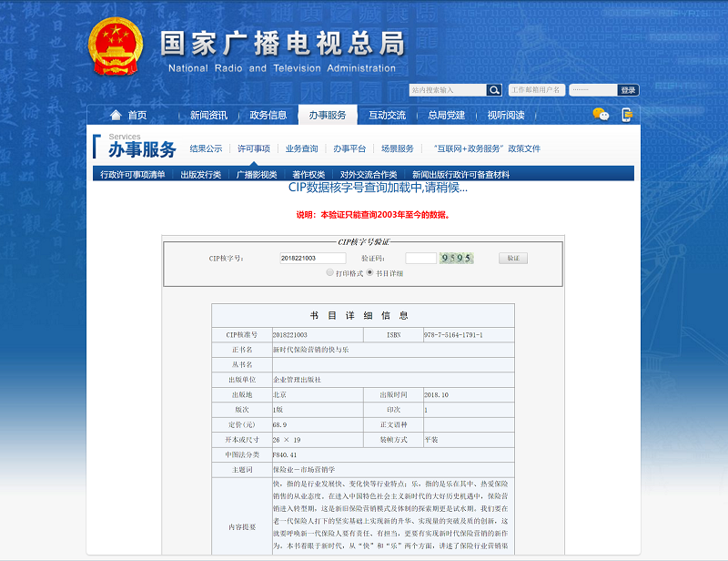Open the 办事服务 navigation tab
Viewport: 728px width, 561px height.
pyautogui.click(x=327, y=116)
